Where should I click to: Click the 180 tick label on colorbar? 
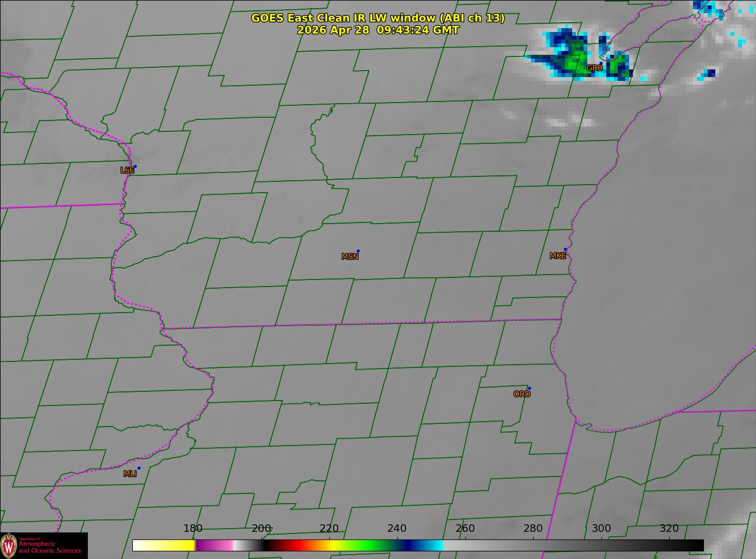(x=193, y=529)
